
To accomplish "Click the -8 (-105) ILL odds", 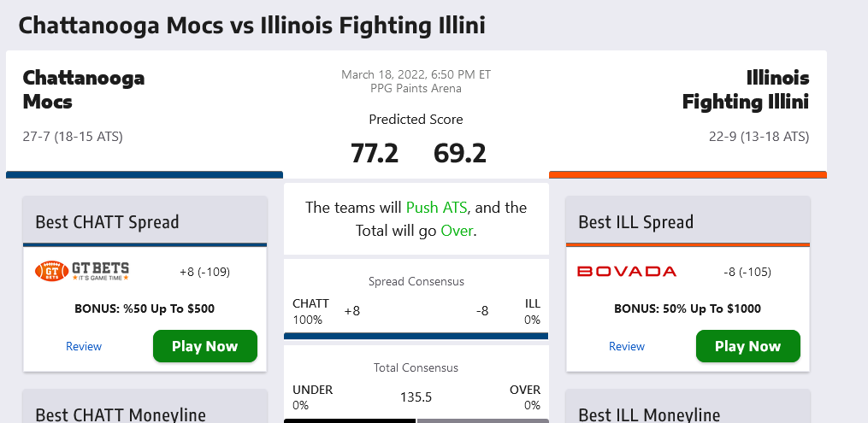I will click(x=747, y=272).
